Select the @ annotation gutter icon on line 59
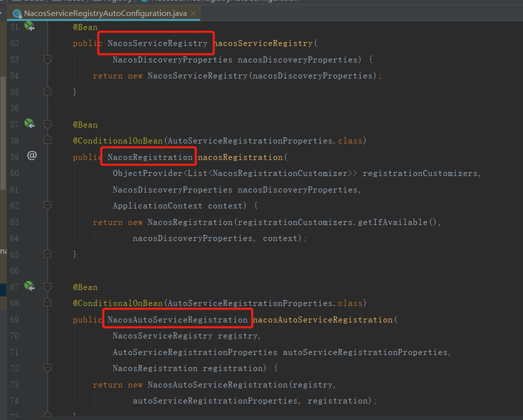 coord(32,156)
